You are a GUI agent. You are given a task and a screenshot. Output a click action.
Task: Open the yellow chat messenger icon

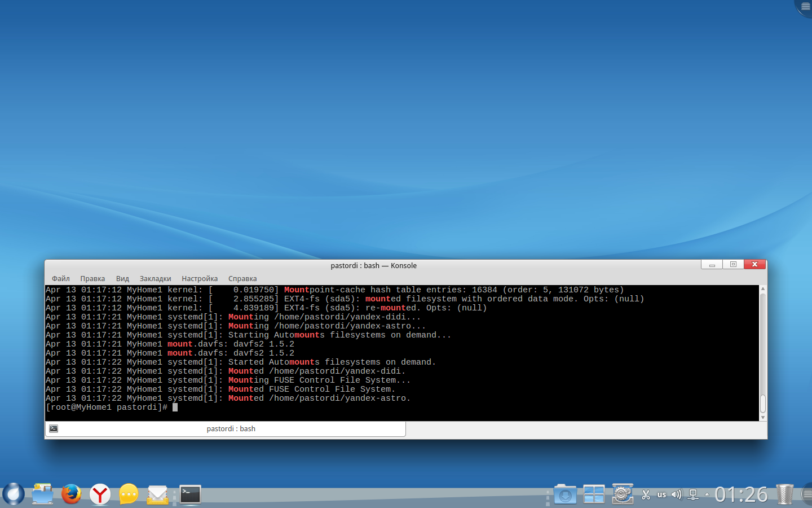(x=129, y=494)
